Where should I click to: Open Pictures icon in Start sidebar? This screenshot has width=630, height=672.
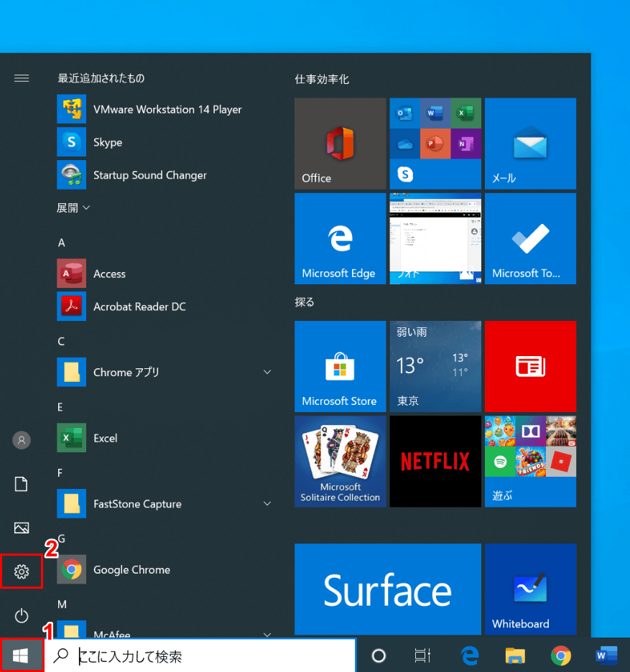(22, 528)
